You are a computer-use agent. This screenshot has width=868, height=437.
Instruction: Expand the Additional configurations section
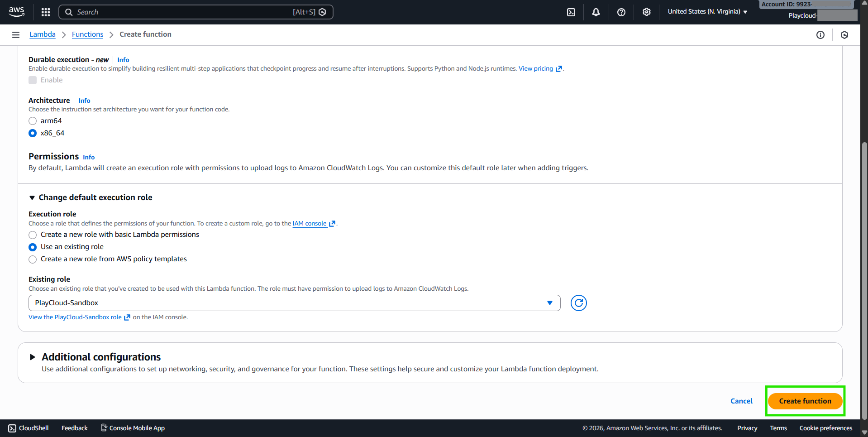click(x=33, y=357)
